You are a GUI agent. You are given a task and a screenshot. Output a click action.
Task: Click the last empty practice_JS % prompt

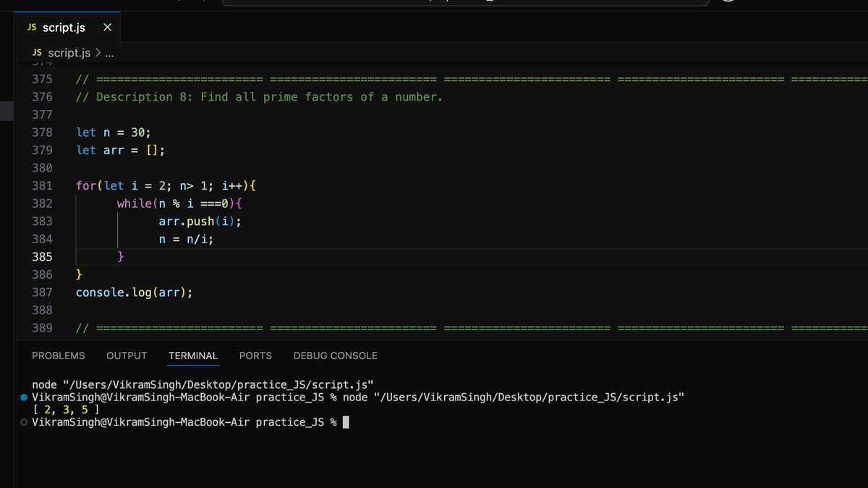point(184,422)
